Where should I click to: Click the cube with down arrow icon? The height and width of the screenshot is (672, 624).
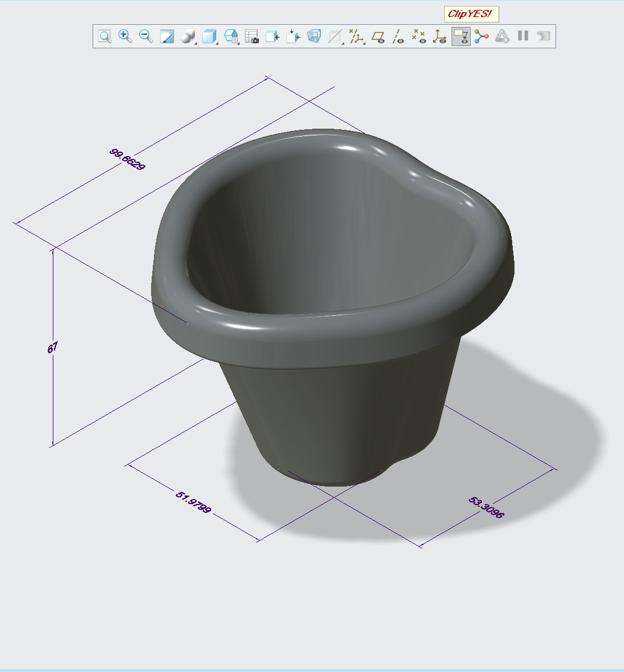pos(293,37)
